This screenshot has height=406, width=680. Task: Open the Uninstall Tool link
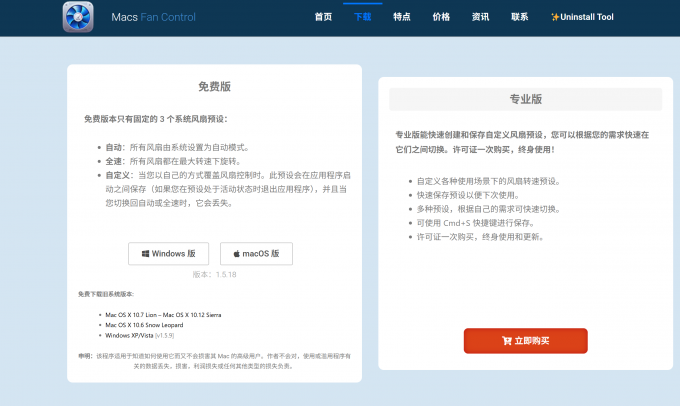tap(586, 17)
